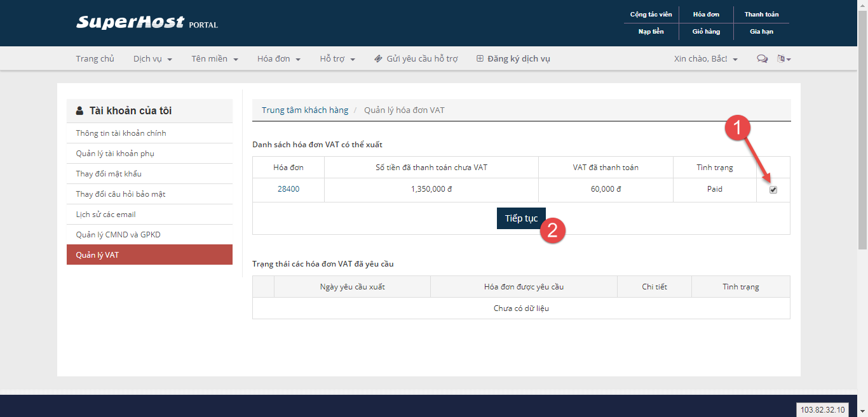Open the Xin chào, Bắc! account dropdown
This screenshot has height=417, width=868.
point(705,59)
